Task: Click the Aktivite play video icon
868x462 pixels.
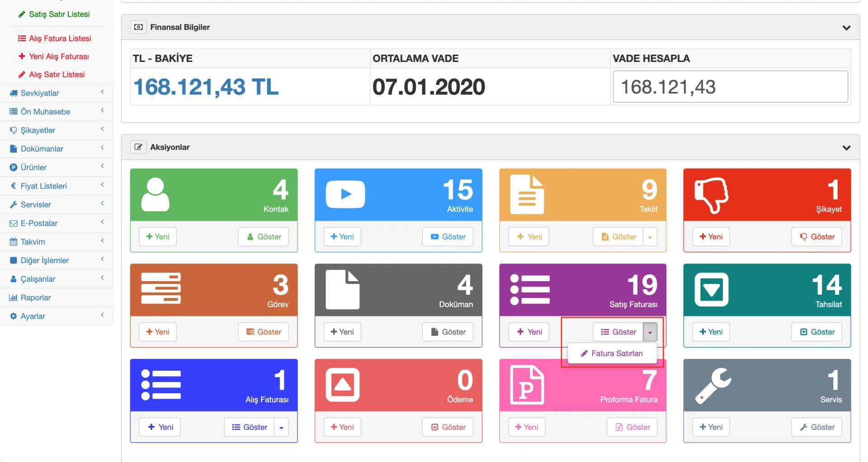Action: click(345, 194)
